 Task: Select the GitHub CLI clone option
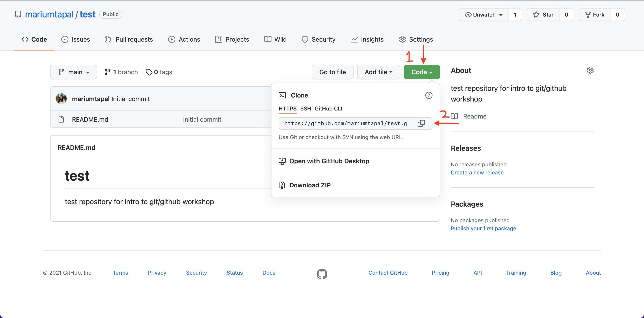(x=328, y=108)
